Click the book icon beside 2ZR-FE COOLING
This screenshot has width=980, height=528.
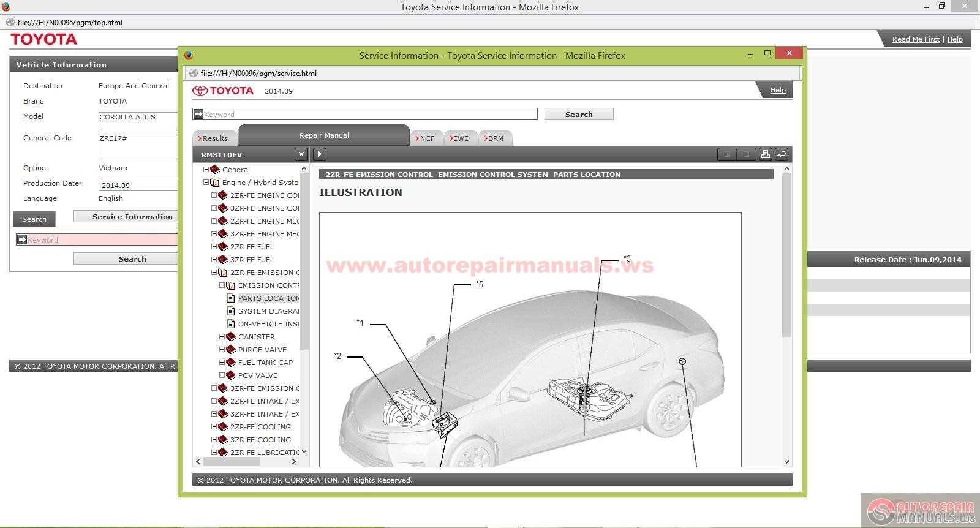(x=223, y=427)
